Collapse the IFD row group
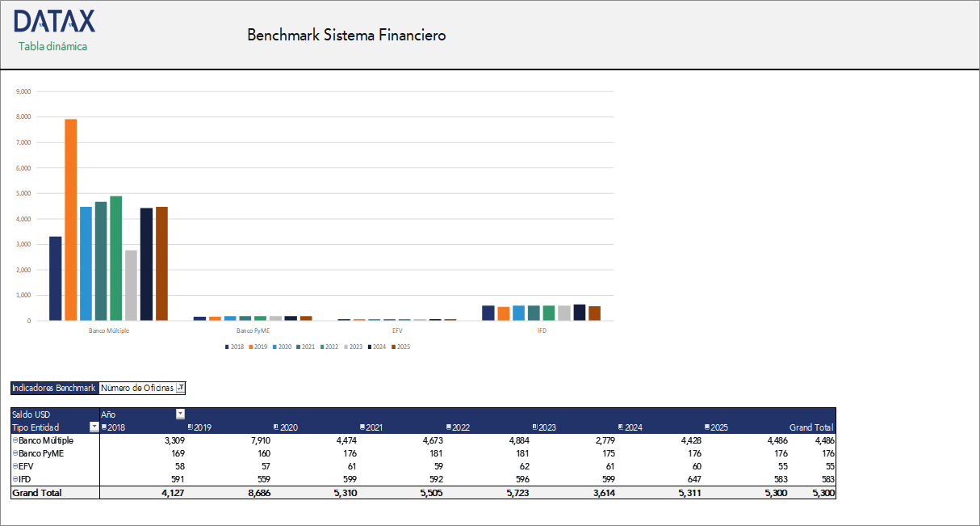 (x=15, y=479)
